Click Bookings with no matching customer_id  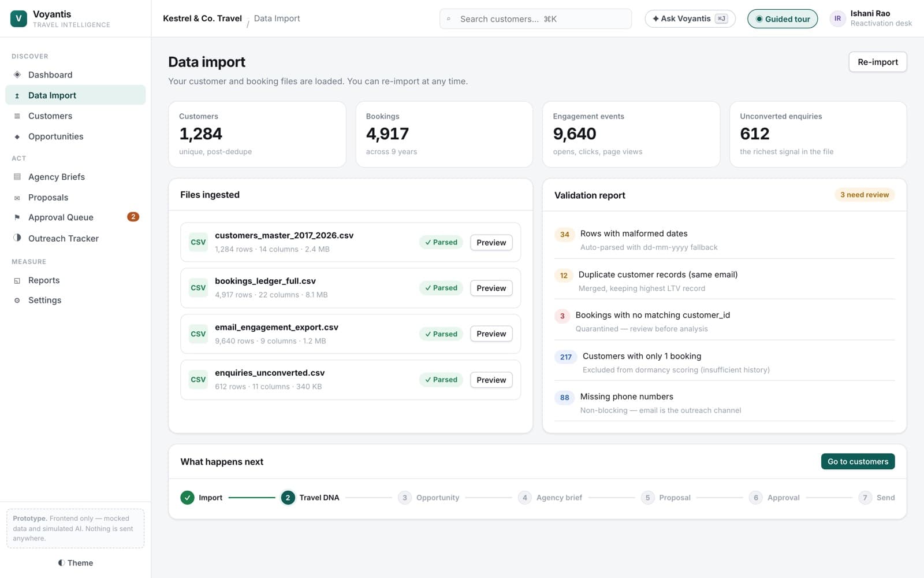point(724,321)
